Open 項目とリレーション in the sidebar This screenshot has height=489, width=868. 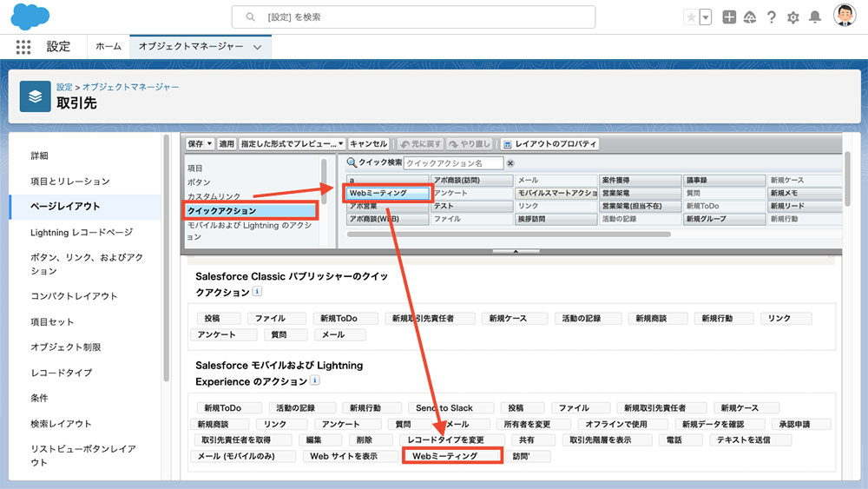(x=70, y=181)
